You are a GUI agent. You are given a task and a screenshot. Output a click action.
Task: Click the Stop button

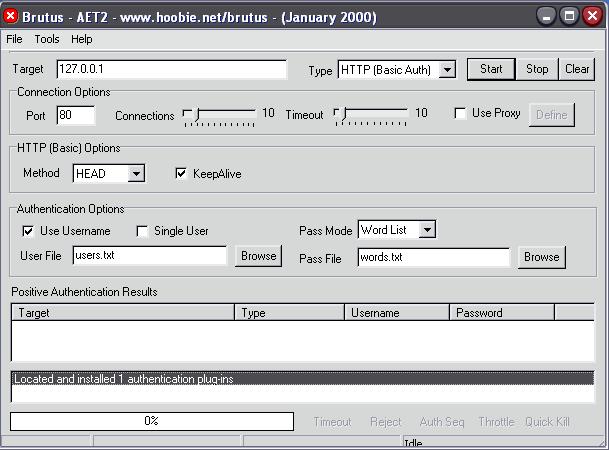tap(537, 69)
